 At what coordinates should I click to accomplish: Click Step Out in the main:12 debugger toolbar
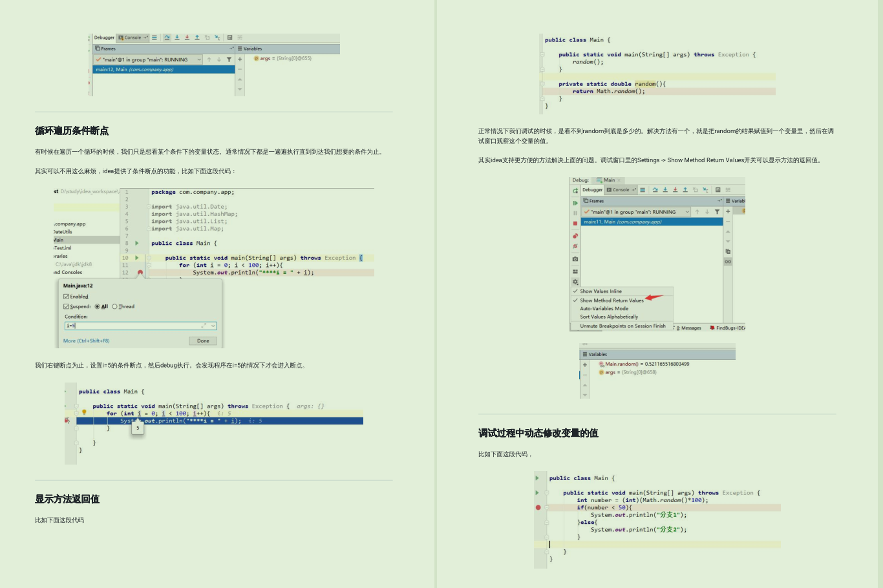pyautogui.click(x=197, y=37)
